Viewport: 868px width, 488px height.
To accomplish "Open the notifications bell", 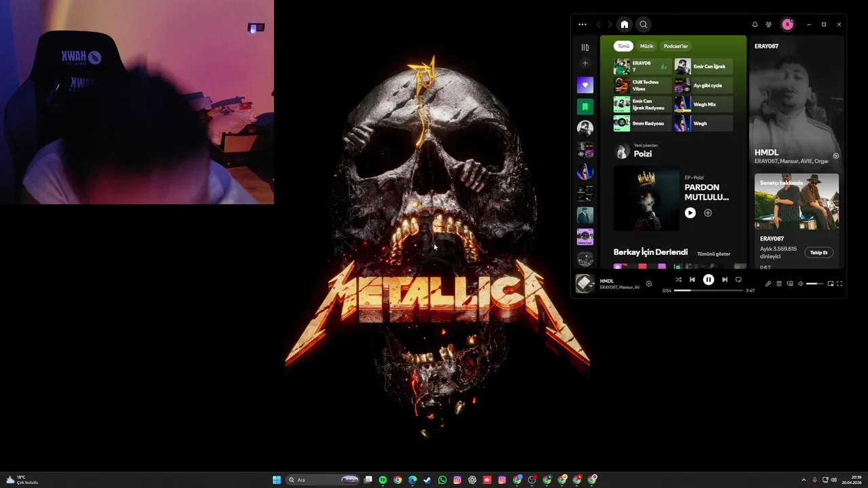I will click(x=755, y=24).
